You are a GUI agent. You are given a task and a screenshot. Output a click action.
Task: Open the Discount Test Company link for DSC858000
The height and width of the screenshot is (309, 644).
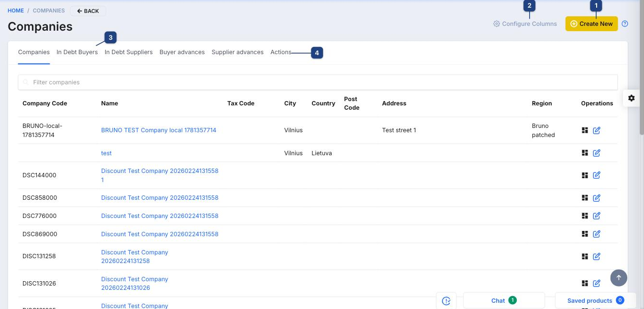pos(160,198)
